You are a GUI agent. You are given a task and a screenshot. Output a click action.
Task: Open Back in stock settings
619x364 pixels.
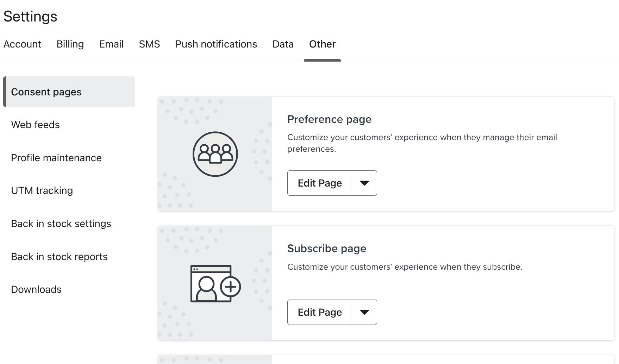61,224
